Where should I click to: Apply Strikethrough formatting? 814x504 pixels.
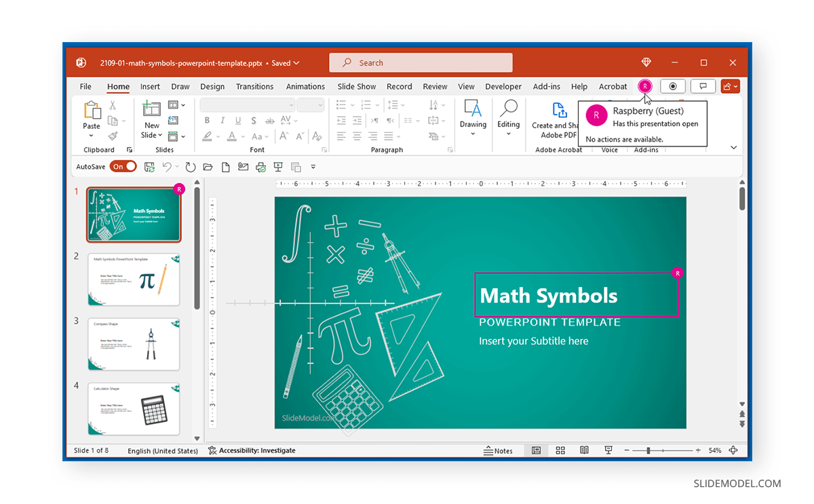269,121
